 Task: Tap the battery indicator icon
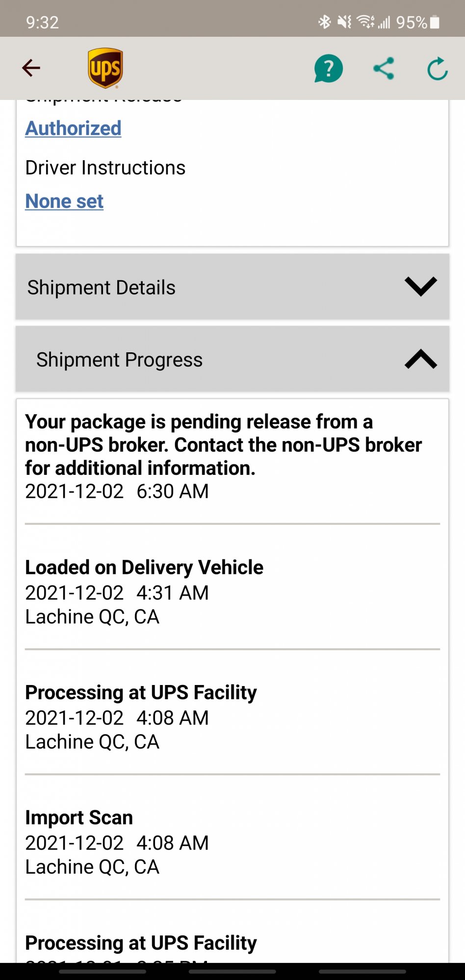click(x=435, y=22)
